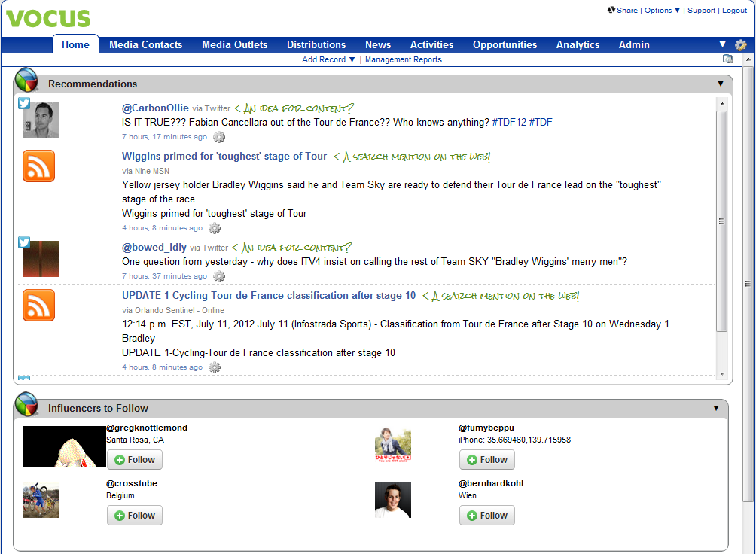Click 'via Orlando Sentinel - Online' source text
This screenshot has height=554, width=756.
coord(173,311)
